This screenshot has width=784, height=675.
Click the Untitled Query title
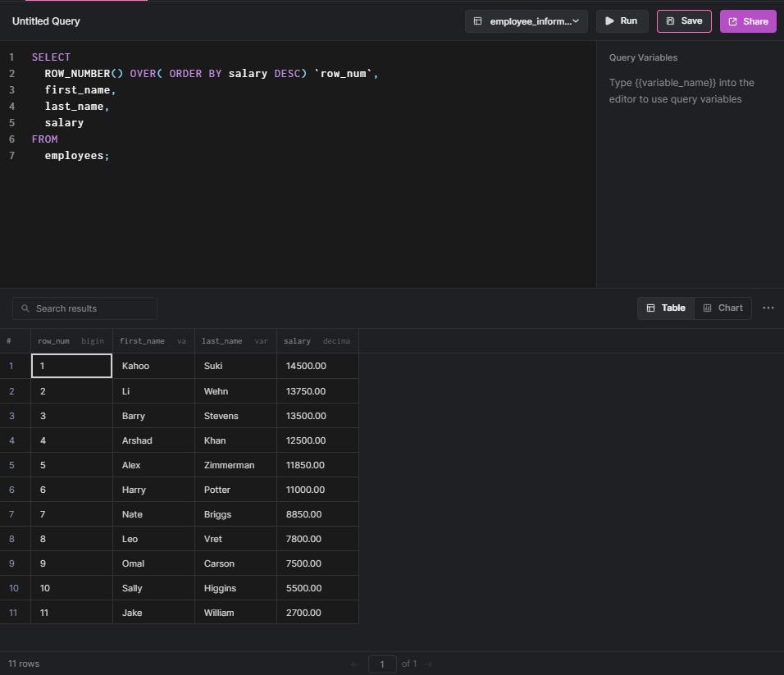[46, 21]
